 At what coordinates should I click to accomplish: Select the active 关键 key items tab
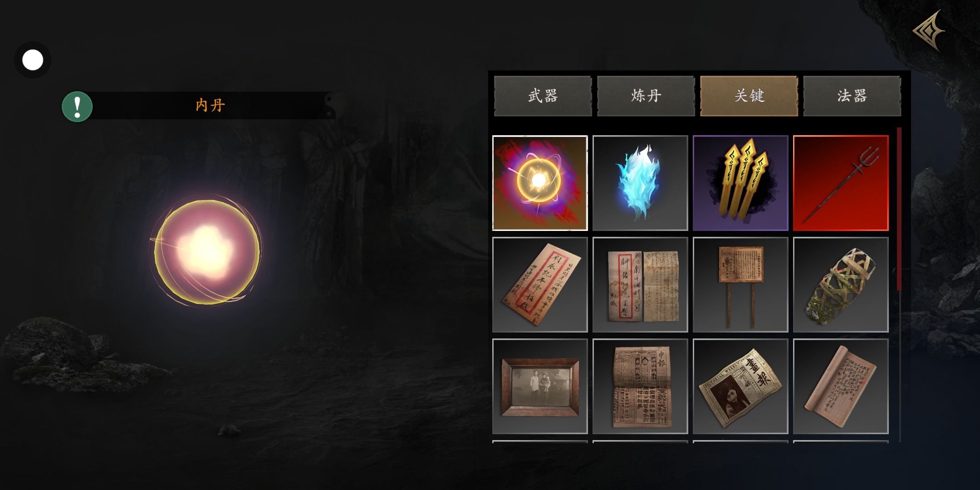click(x=749, y=96)
